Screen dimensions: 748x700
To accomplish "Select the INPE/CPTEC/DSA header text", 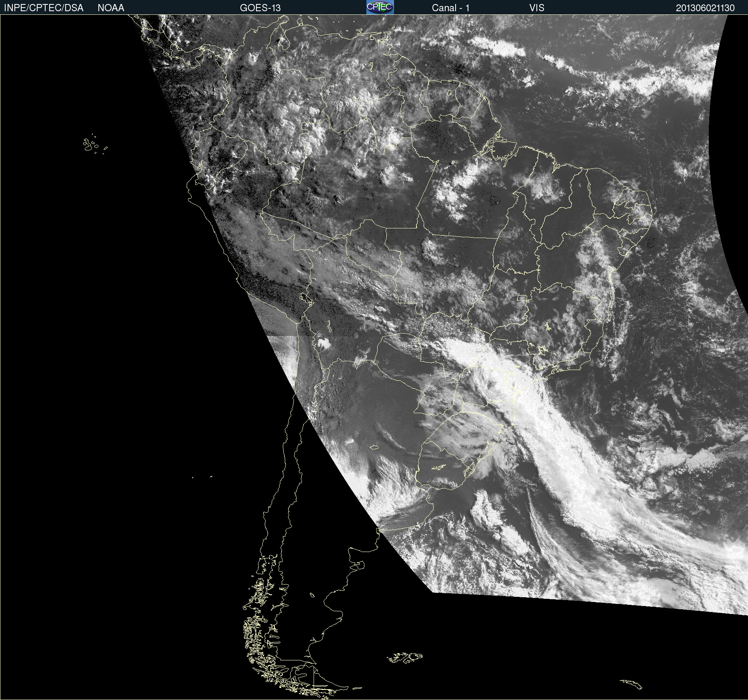I will click(44, 8).
